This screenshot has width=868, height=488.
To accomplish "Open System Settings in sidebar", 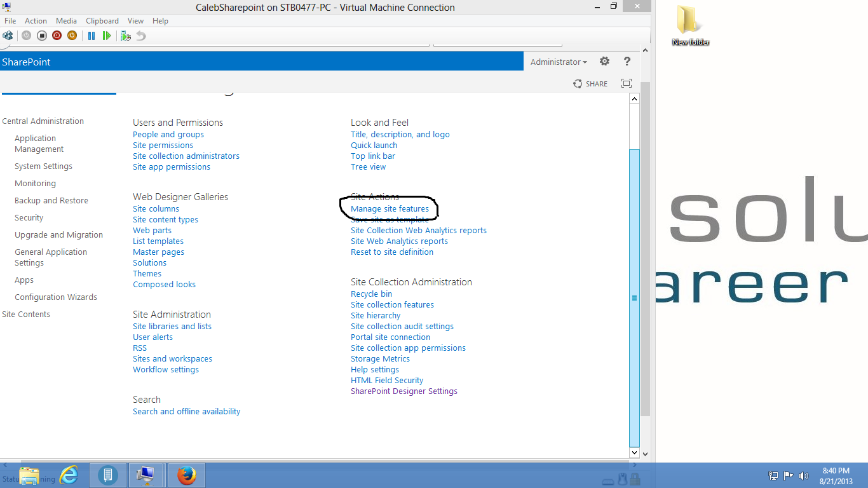I will [43, 166].
